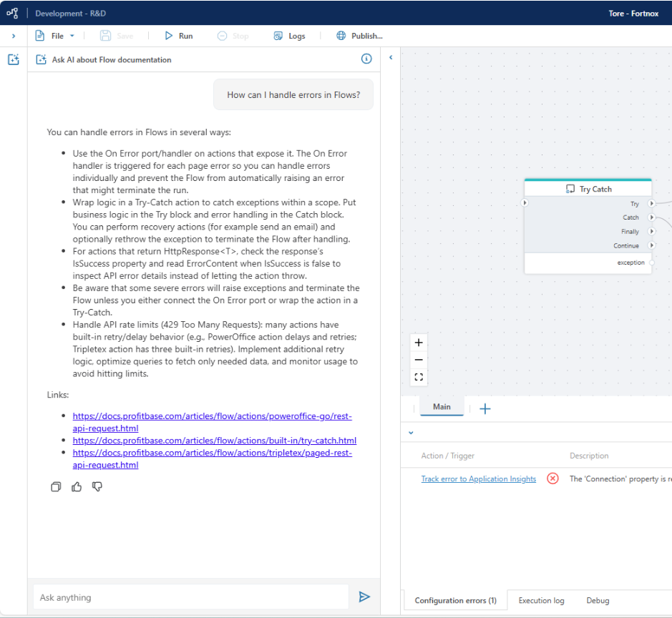The height and width of the screenshot is (618, 672).
Task: Open the try-catch.html documentation link
Action: click(x=214, y=441)
